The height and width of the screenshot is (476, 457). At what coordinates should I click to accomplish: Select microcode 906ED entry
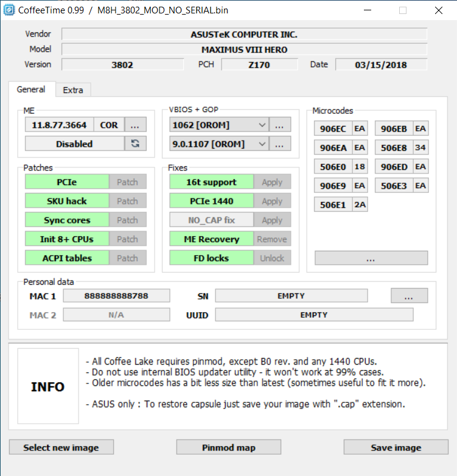[x=394, y=166]
